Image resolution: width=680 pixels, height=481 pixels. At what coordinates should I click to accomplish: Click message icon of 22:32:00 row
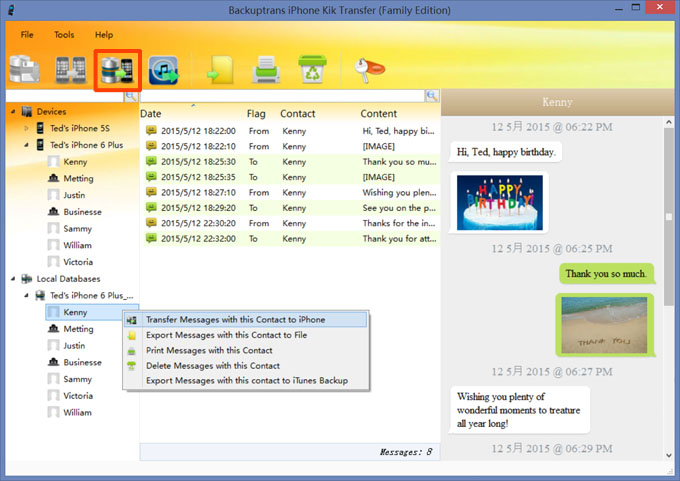[x=151, y=238]
